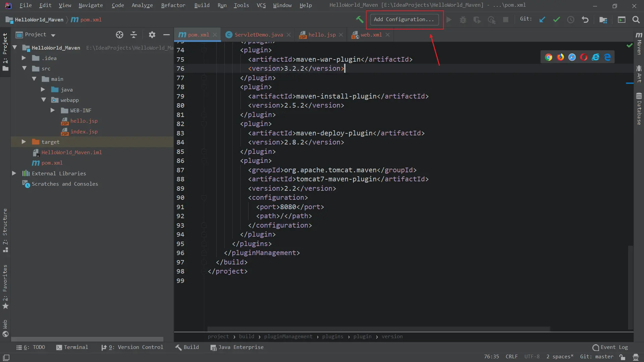Open the Refactor menu
This screenshot has height=362, width=644.
(173, 5)
